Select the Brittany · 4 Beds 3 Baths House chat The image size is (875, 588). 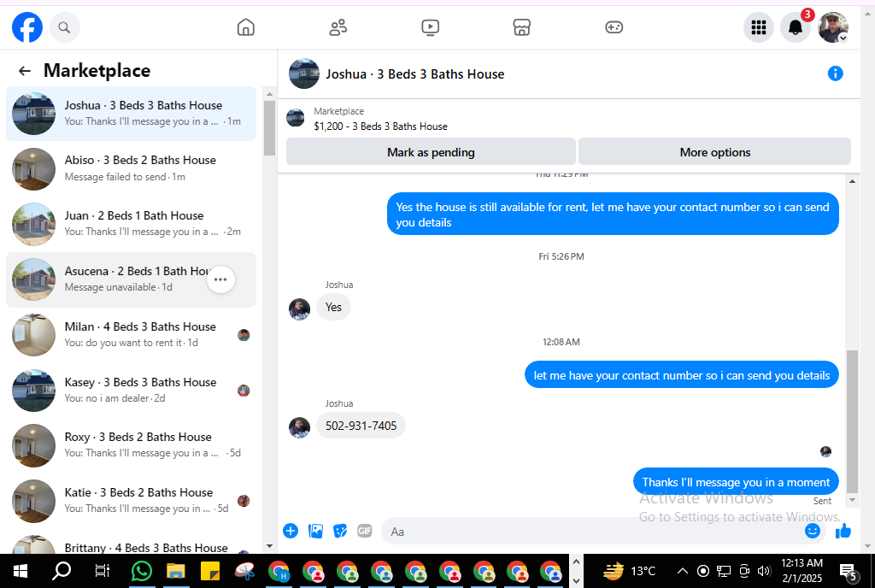[131, 544]
